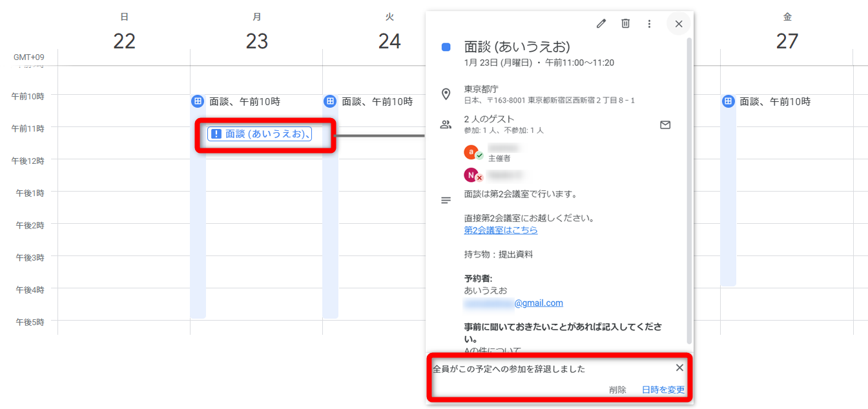Select Sunday 22 date header

click(x=124, y=41)
